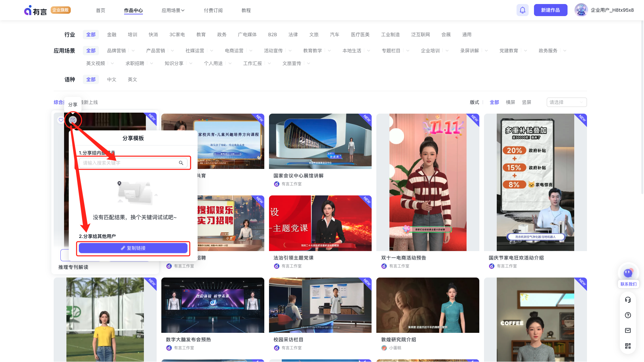Open 国庆节家电狂欢 thumbnail
644x362 pixels.
coord(535,182)
